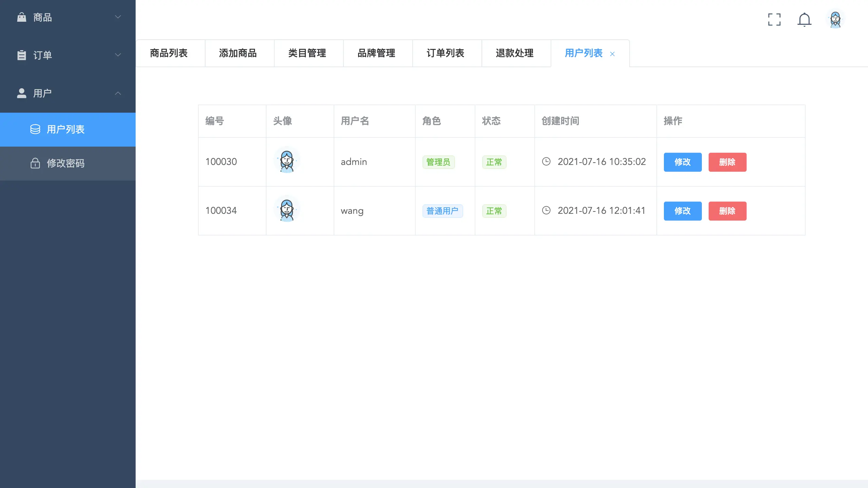
Task: Open the 退款处理 tab
Action: pyautogui.click(x=514, y=53)
